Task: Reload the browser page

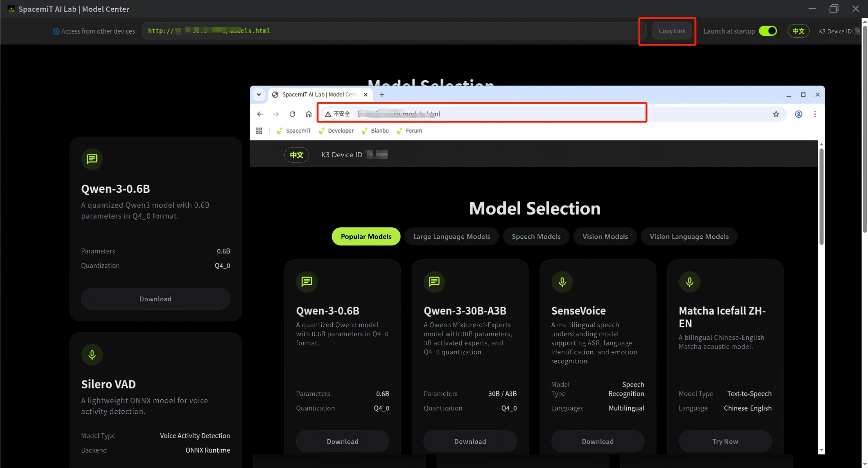Action: point(292,114)
